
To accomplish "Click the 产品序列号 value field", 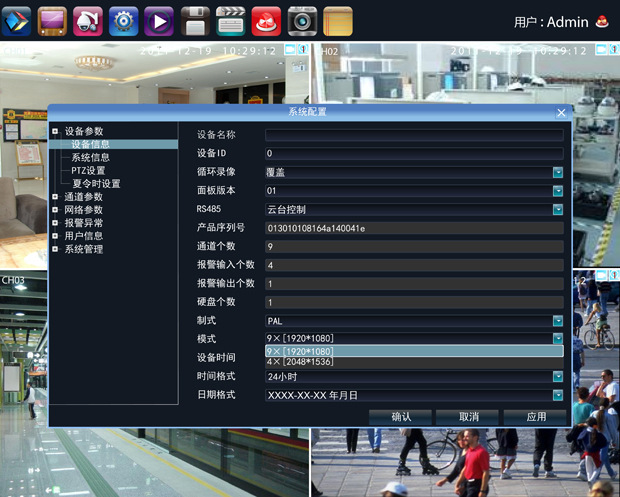I will click(x=414, y=228).
